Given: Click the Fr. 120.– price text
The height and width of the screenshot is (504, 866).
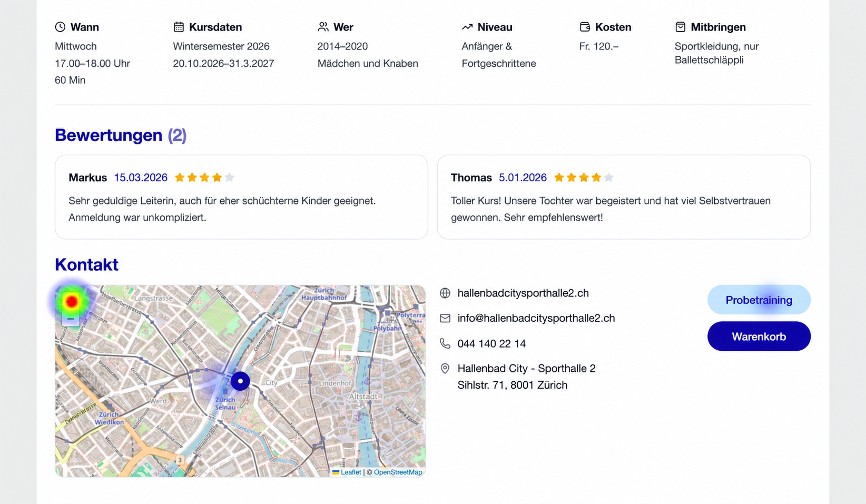Looking at the screenshot, I should [x=598, y=46].
